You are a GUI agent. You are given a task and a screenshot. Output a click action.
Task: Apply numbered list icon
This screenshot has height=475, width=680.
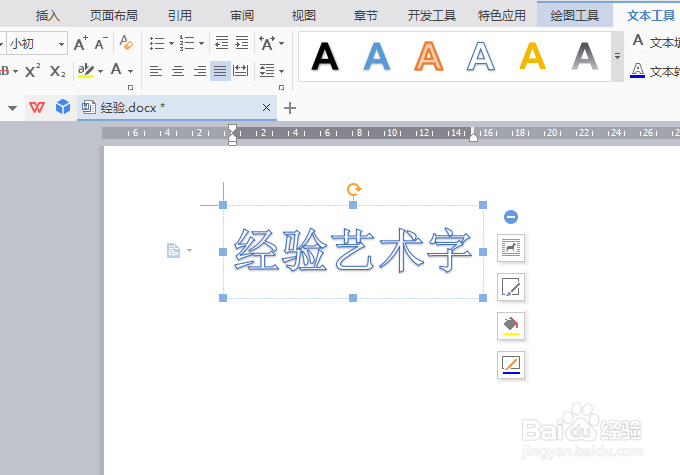pos(187,43)
